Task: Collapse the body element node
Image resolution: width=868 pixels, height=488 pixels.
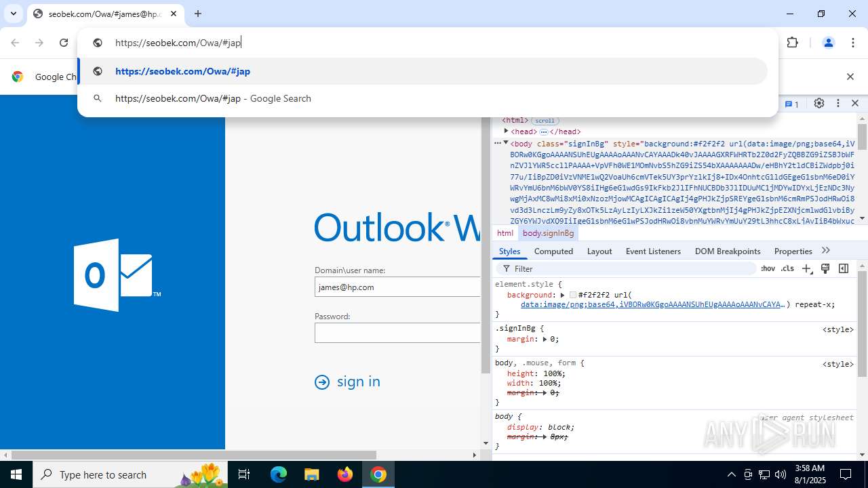Action: point(506,143)
